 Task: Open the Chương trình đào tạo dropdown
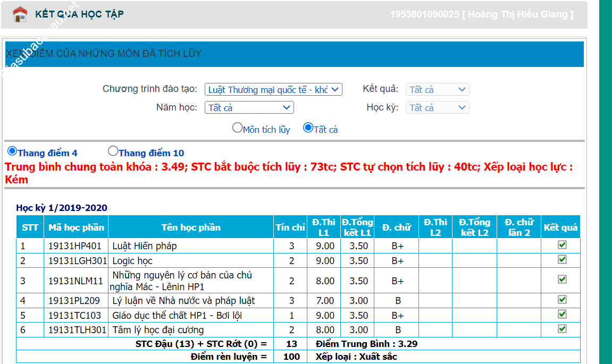click(273, 90)
